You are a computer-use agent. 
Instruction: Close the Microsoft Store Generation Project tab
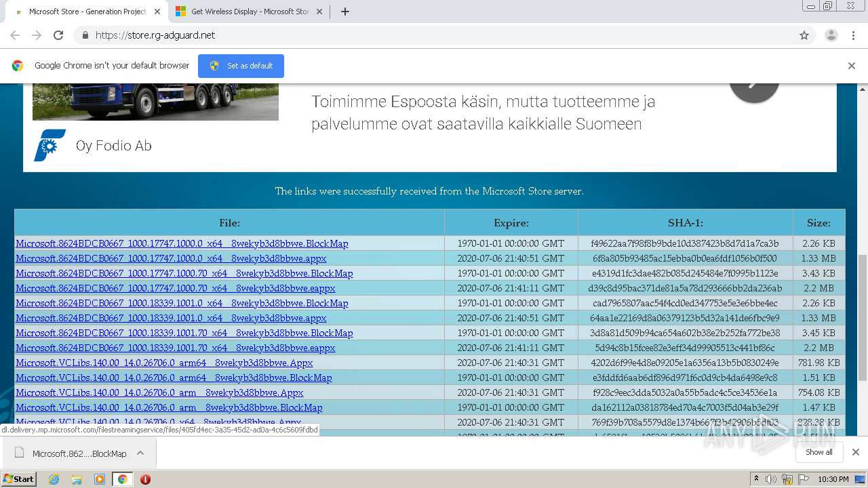coord(157,12)
